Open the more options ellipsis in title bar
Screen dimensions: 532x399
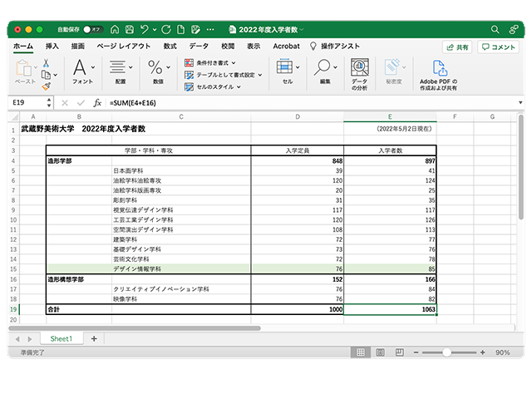[210, 30]
